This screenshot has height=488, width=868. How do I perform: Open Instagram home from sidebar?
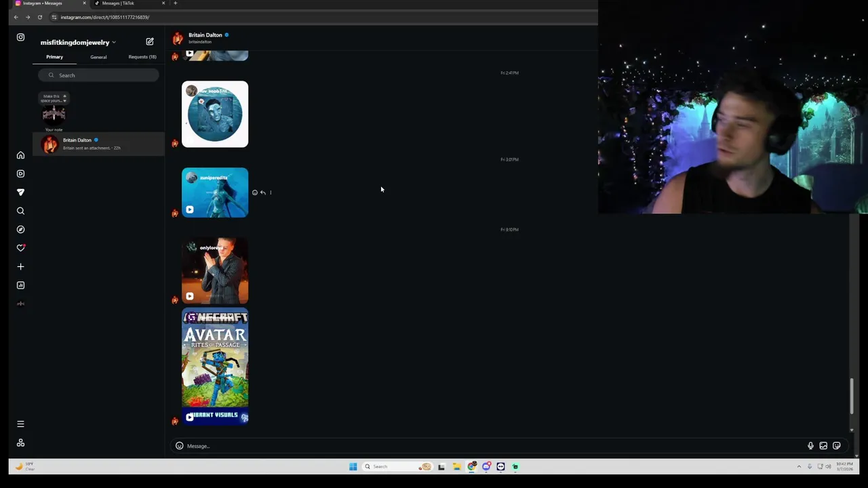click(20, 155)
